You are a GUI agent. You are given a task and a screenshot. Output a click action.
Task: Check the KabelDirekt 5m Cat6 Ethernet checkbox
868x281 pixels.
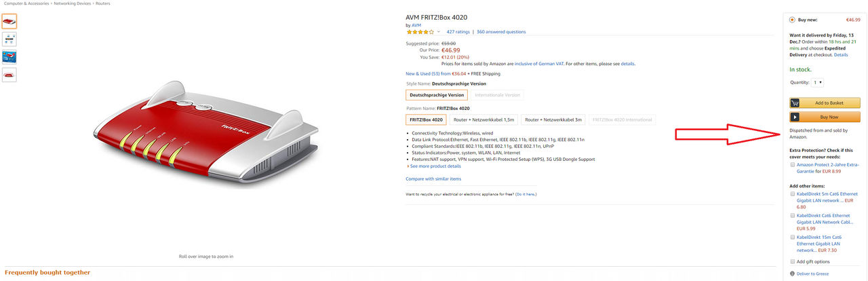(793, 194)
